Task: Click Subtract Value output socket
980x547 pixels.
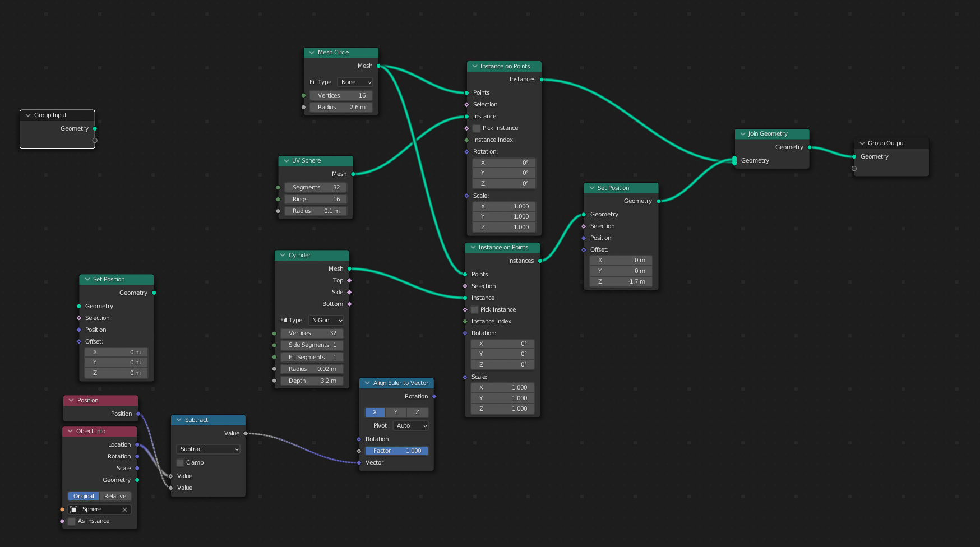Action: tap(246, 434)
